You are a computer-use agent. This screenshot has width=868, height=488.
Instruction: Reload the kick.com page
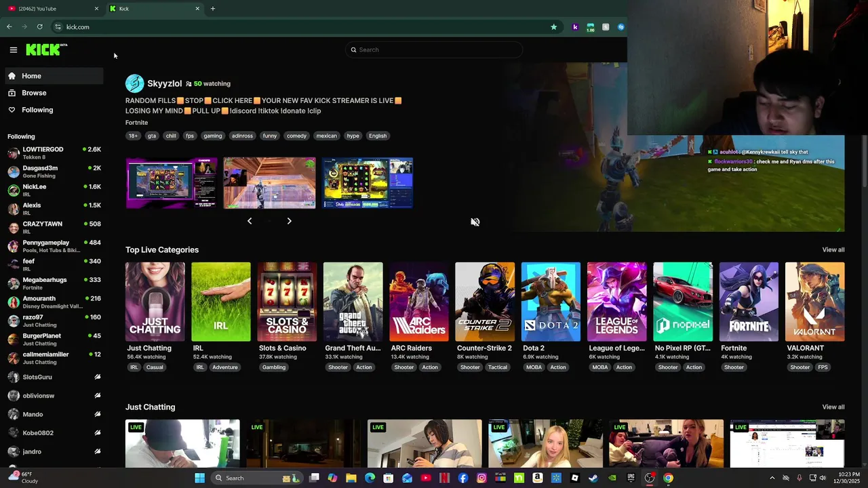39,27
